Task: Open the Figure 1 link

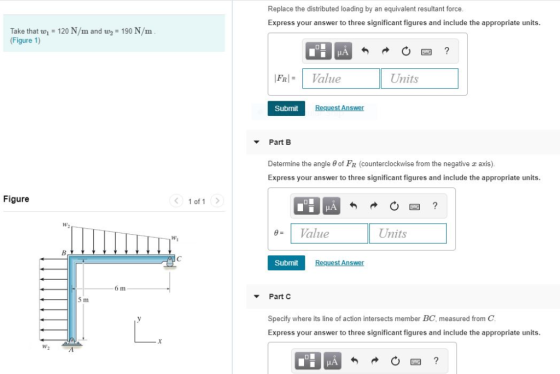Action: click(x=25, y=40)
